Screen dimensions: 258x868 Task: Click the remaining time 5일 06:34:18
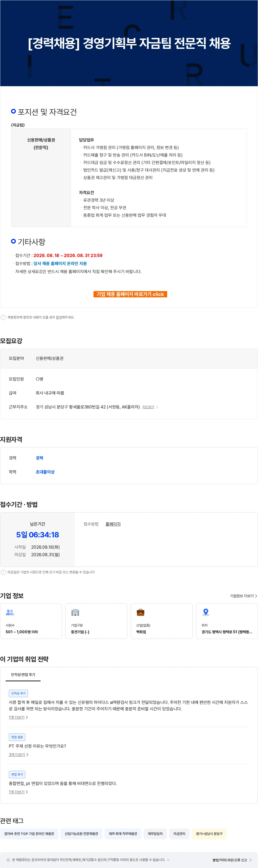37,535
